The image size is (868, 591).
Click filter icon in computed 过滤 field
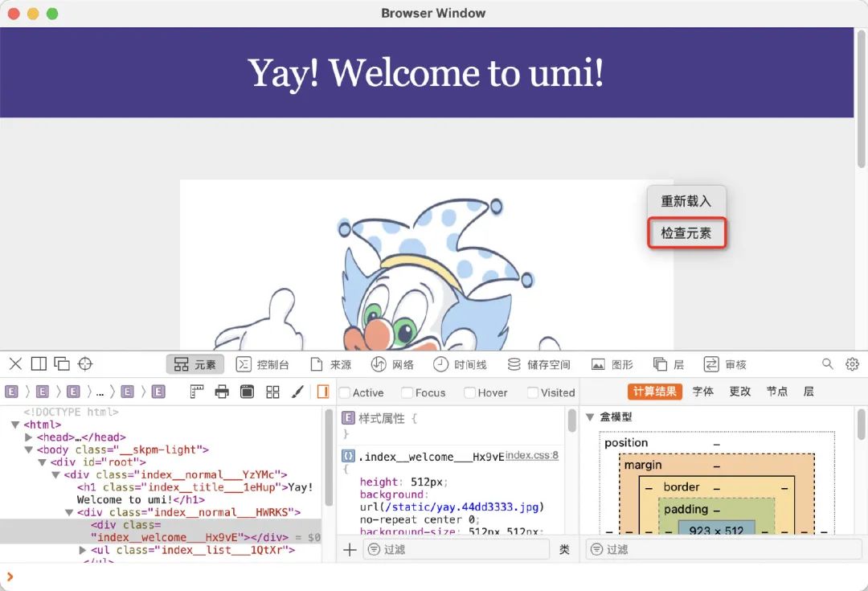coord(596,549)
